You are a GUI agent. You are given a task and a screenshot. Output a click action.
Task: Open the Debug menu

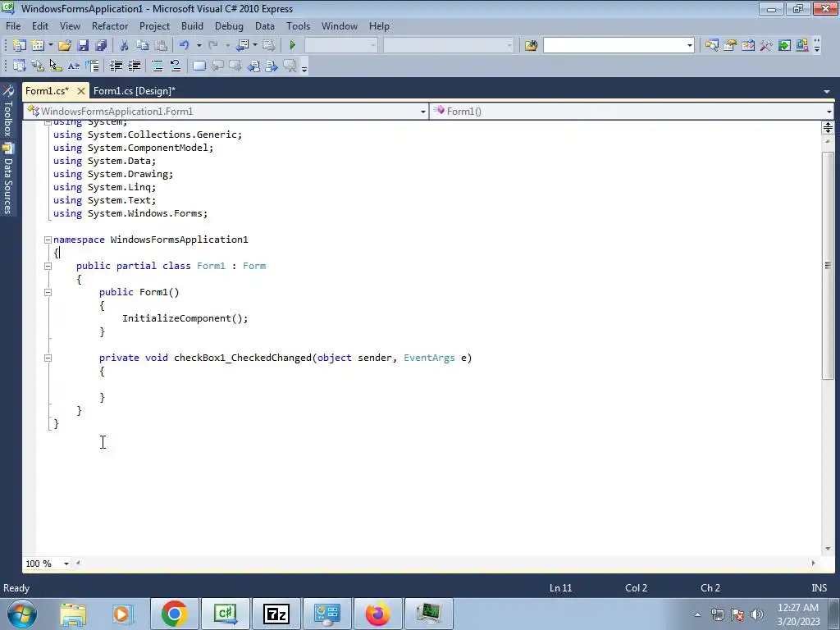point(229,26)
